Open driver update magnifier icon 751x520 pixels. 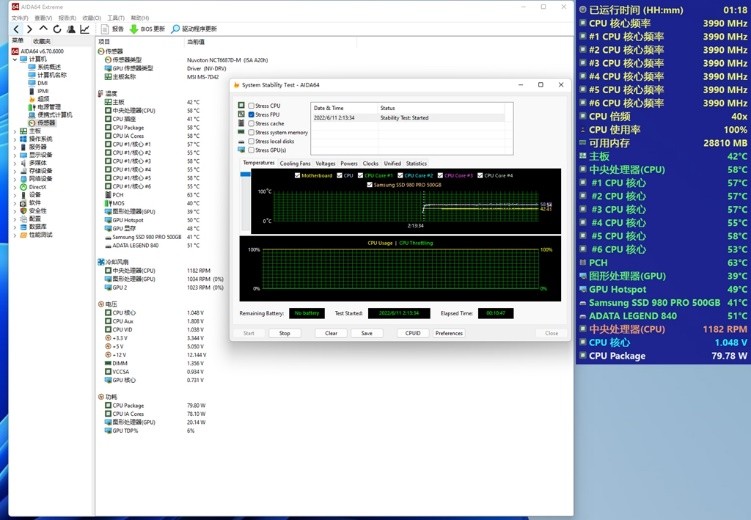[x=176, y=30]
